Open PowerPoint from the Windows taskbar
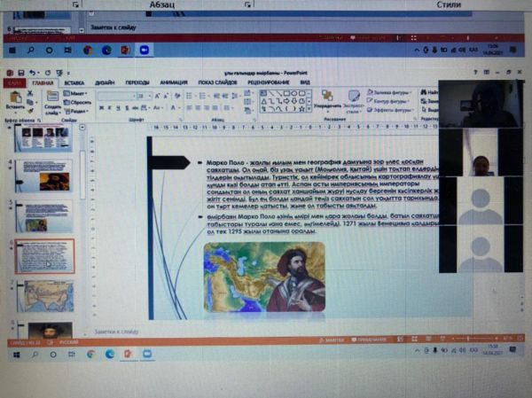532x398 pixels. point(128,354)
